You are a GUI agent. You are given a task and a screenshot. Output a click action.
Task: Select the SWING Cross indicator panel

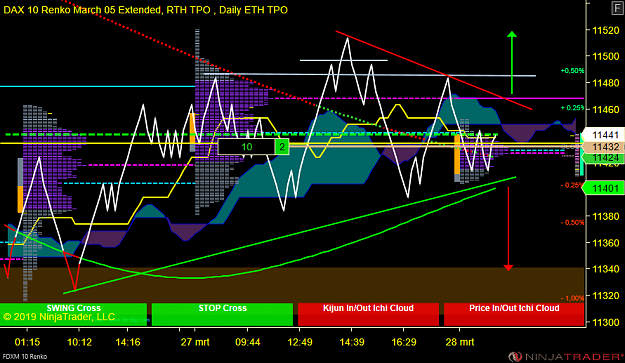tap(73, 314)
